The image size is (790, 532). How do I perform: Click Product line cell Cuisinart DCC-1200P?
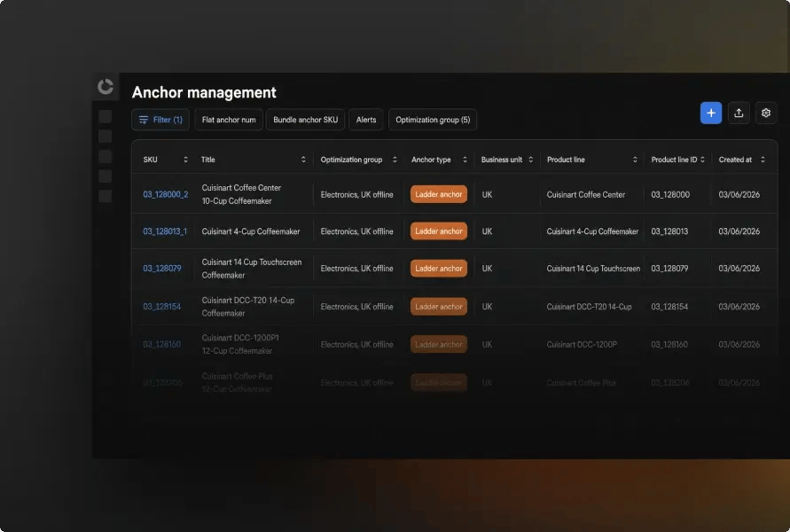pos(582,345)
